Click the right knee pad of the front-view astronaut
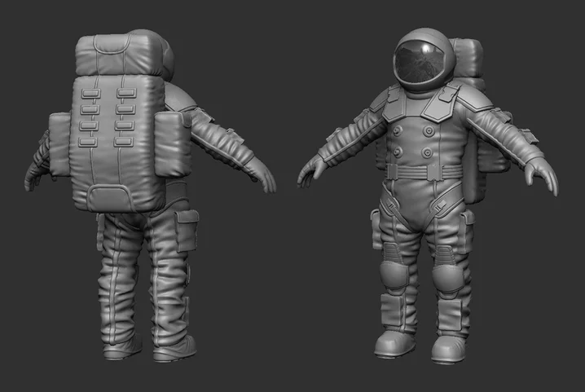 click(x=447, y=277)
